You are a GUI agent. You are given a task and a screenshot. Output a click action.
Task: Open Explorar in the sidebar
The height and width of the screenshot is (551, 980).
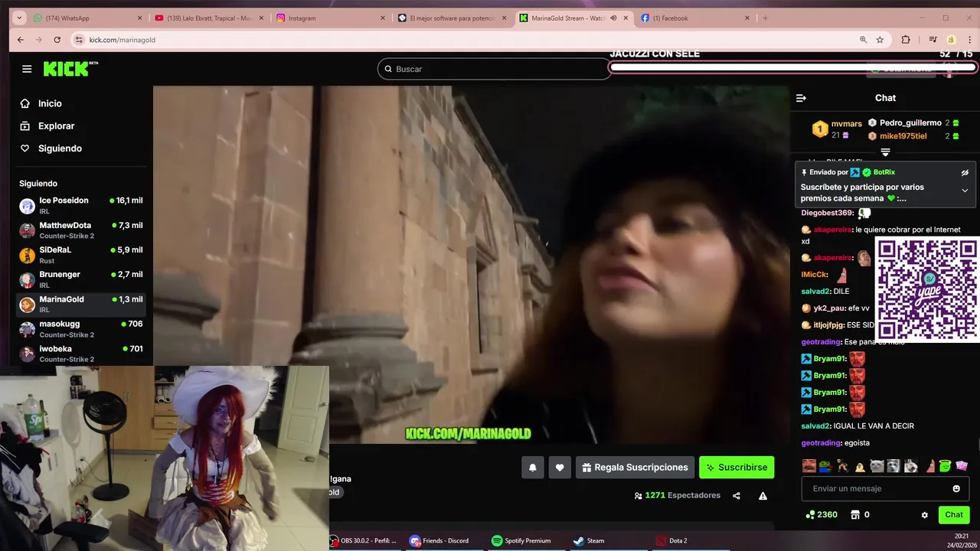pyautogui.click(x=56, y=126)
